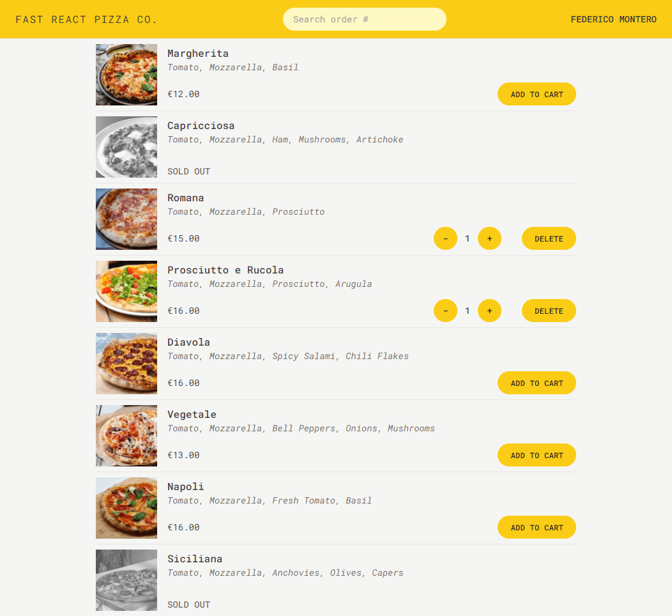
Task: Decrease Prosciutto e Rucola quantity
Action: coord(445,311)
